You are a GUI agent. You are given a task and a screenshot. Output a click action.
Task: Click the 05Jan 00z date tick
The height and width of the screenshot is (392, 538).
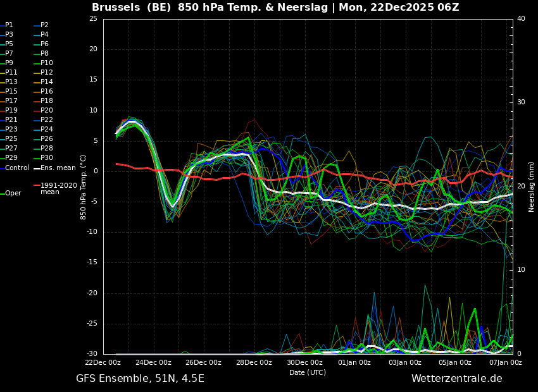coord(455,363)
